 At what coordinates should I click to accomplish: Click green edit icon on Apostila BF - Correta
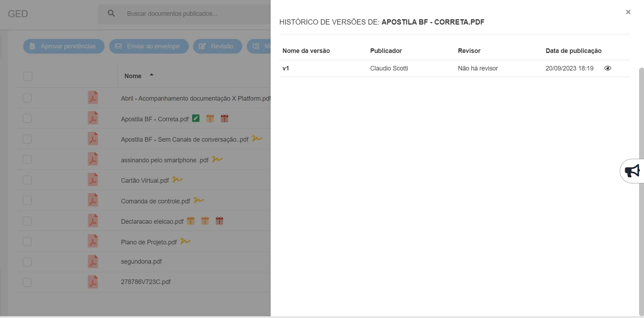coord(196,119)
